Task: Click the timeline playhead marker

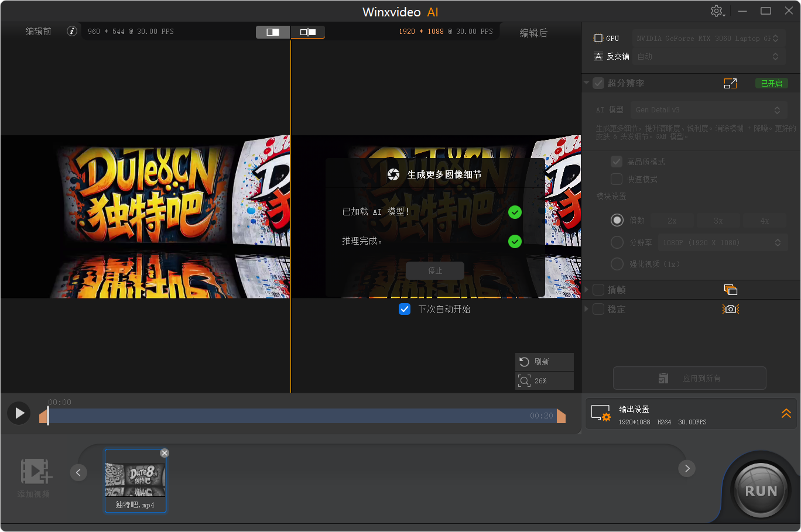Action: pyautogui.click(x=48, y=414)
